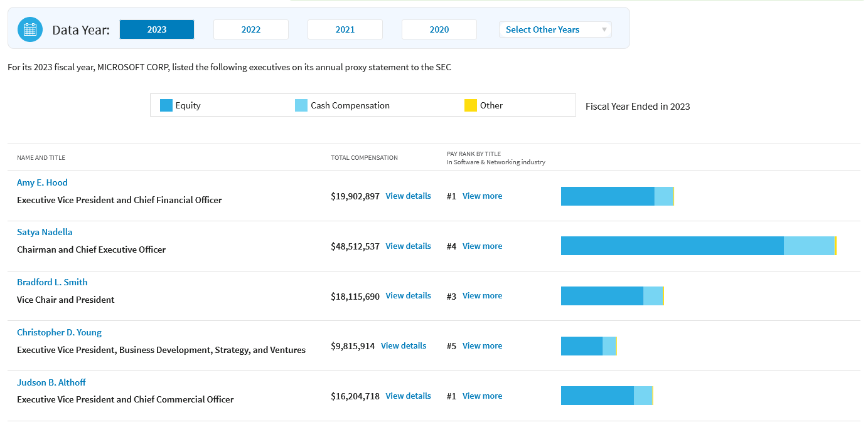The height and width of the screenshot is (447, 868).
Task: View details of Amy Hood's $19,902,897 pay
Action: (409, 196)
